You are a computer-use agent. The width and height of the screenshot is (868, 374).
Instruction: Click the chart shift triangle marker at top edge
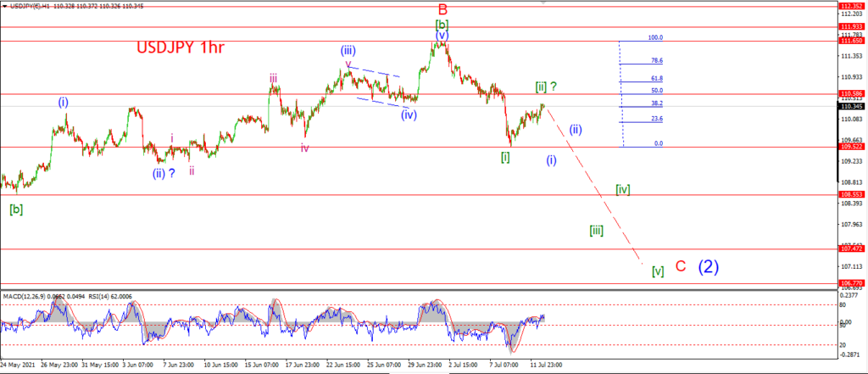[543, 3]
